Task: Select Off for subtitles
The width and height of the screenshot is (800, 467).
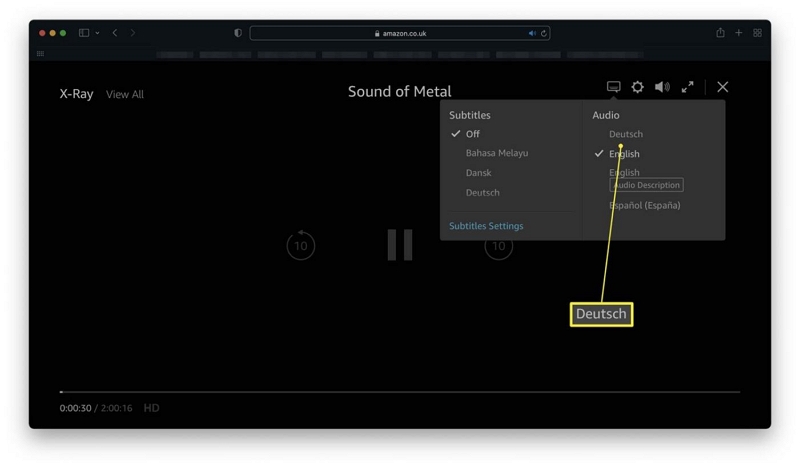Action: pyautogui.click(x=472, y=134)
